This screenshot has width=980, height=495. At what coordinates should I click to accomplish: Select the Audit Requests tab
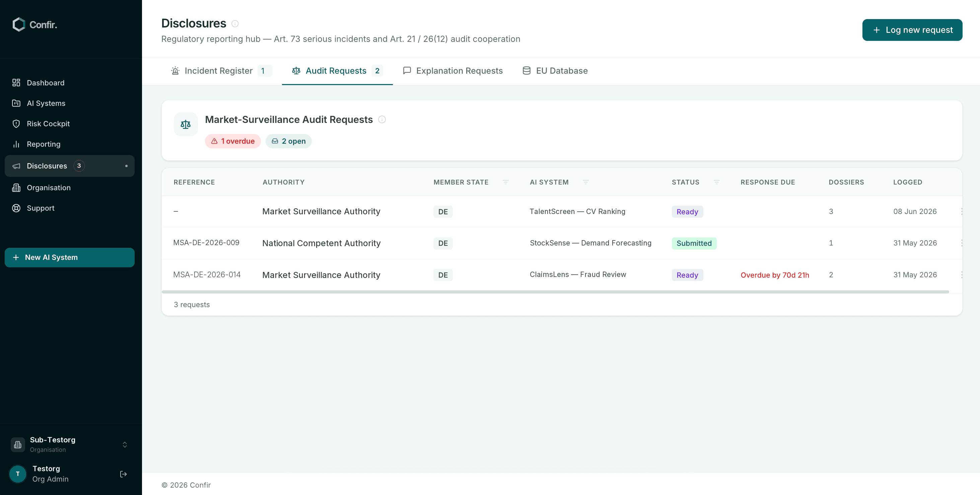tap(337, 71)
